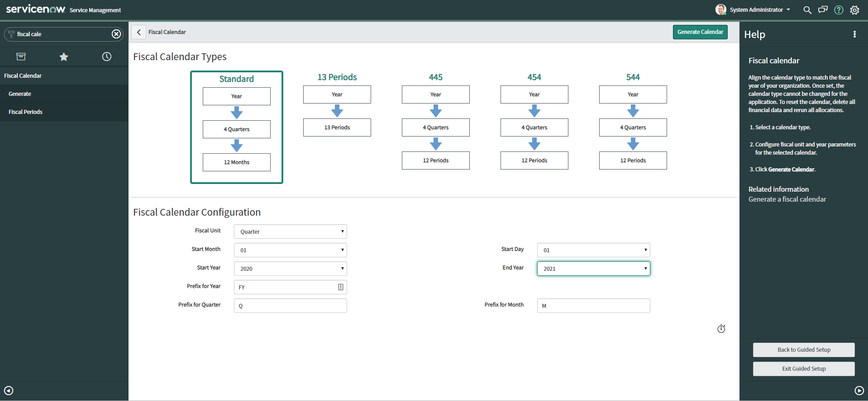
Task: Open the End Year dropdown
Action: pos(594,269)
